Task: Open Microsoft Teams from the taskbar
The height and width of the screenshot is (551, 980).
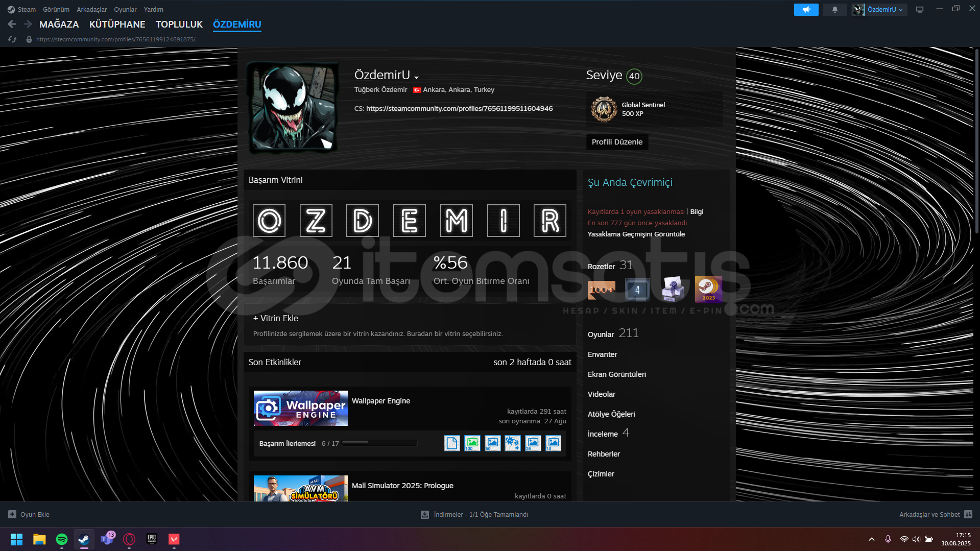Action: (107, 539)
